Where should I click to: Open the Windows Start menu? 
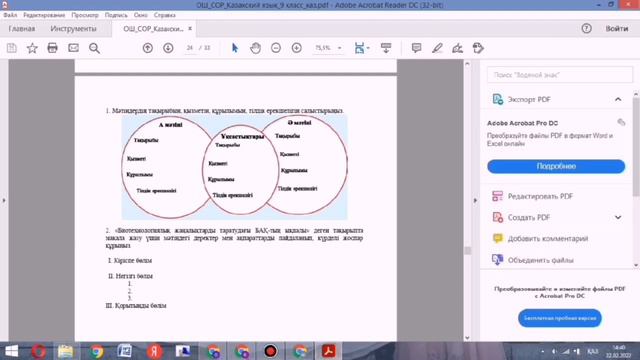point(11,351)
